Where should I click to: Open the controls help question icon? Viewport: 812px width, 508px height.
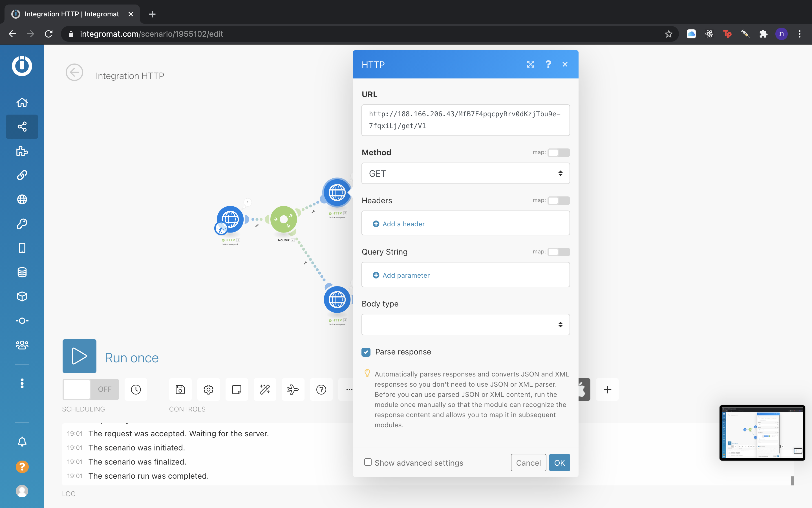pyautogui.click(x=321, y=389)
